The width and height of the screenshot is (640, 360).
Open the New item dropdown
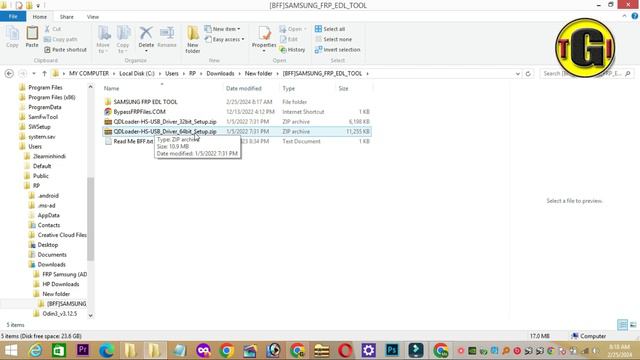pyautogui.click(x=222, y=29)
